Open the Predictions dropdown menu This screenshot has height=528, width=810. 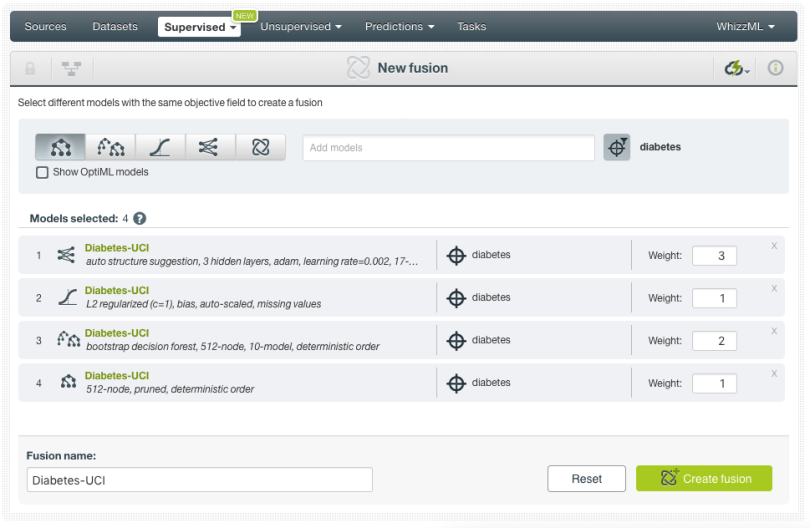[x=399, y=26]
